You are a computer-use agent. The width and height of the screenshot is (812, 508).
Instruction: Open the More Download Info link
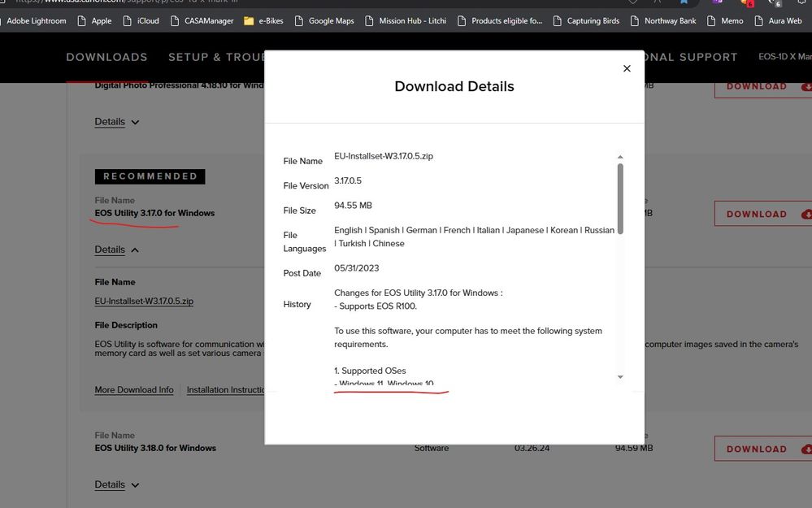click(x=134, y=390)
